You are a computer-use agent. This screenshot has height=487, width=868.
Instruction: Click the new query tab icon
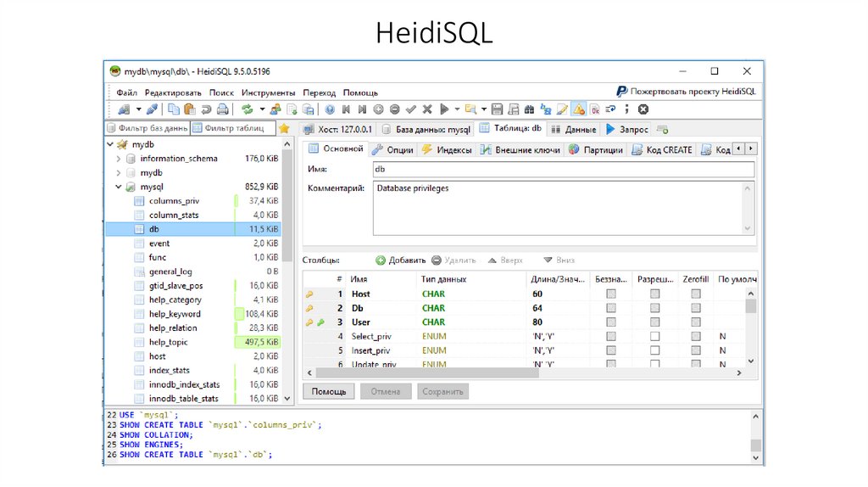click(x=662, y=129)
